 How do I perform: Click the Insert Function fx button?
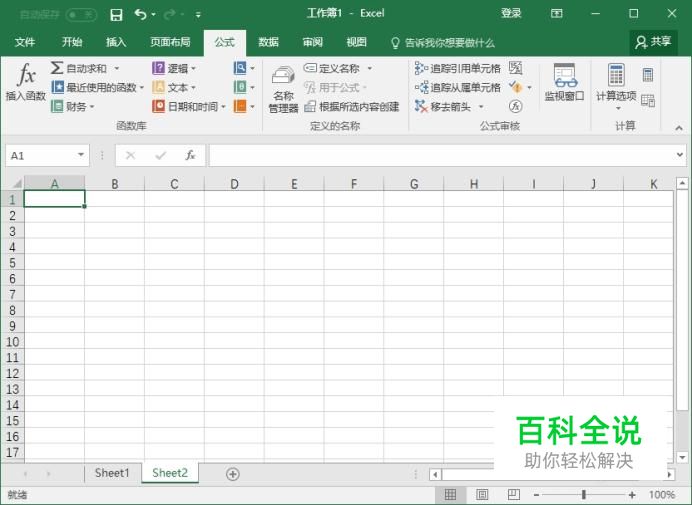[x=26, y=82]
